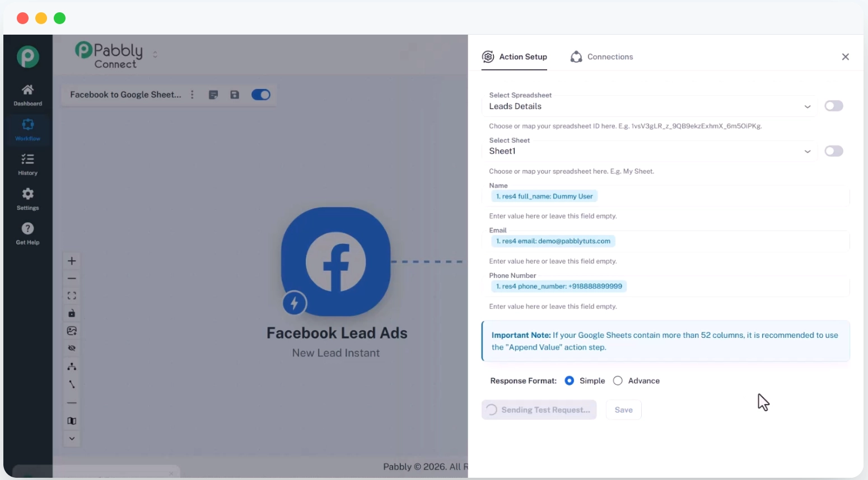Click into the Phone Number input field
This screenshot has width=868, height=480.
tap(665, 286)
